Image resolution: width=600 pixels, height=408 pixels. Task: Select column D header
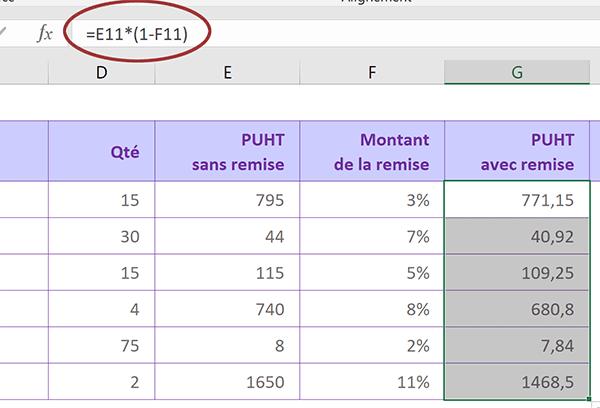click(x=101, y=72)
